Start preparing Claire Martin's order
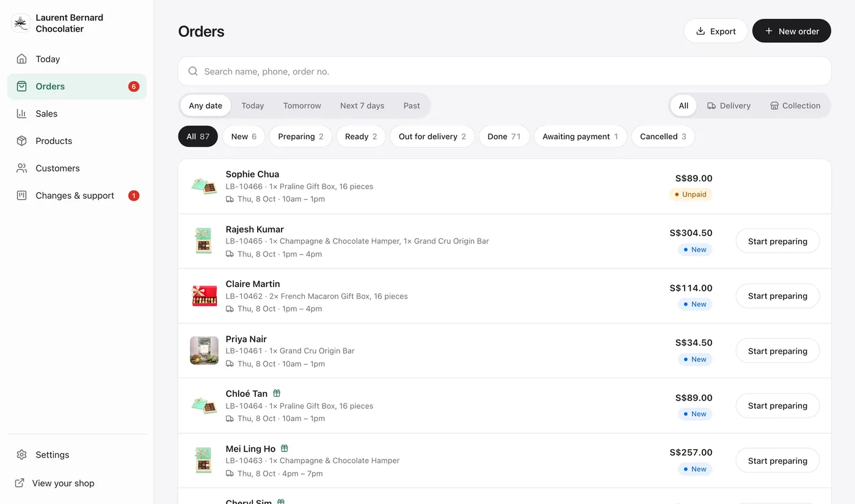 [x=777, y=296]
